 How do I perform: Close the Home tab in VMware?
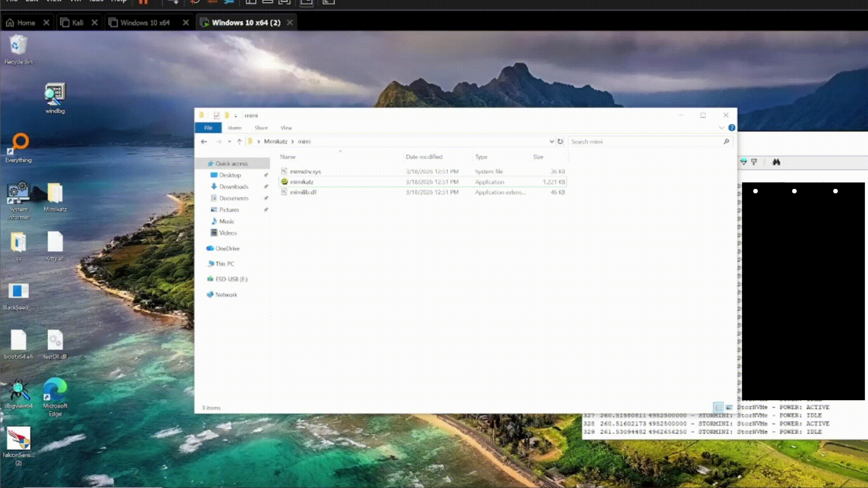tap(46, 23)
